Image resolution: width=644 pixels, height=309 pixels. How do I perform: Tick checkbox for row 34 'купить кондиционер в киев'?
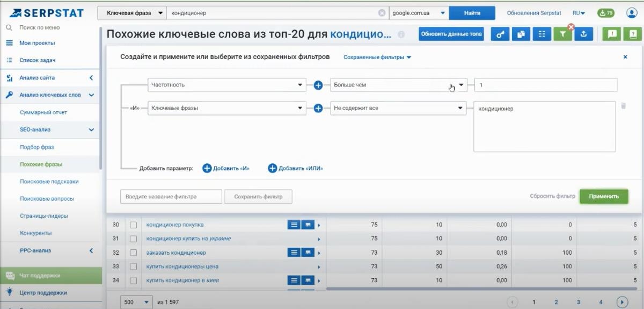pos(134,281)
